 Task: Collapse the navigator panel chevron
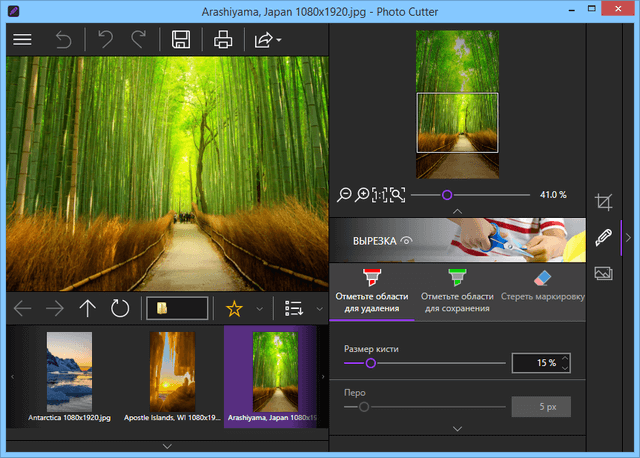pyautogui.click(x=458, y=211)
